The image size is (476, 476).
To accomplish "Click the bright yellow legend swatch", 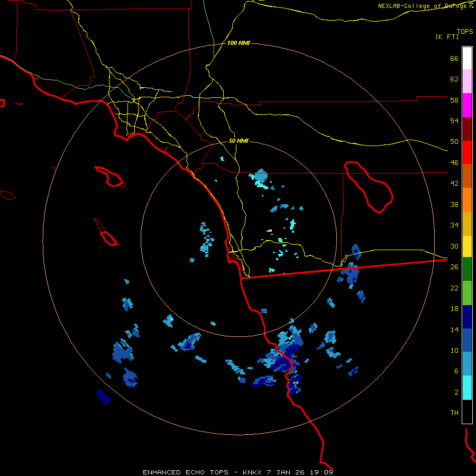I will pyautogui.click(x=467, y=246).
